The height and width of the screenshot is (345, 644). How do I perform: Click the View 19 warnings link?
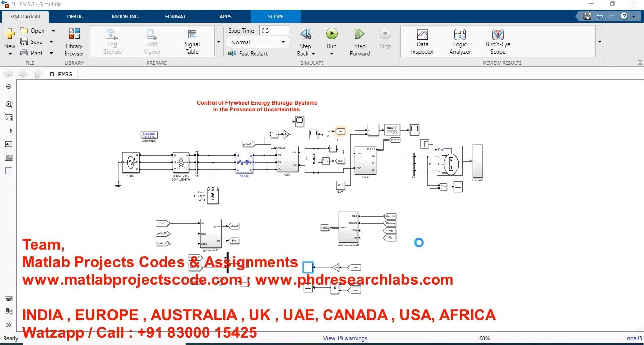coord(345,338)
